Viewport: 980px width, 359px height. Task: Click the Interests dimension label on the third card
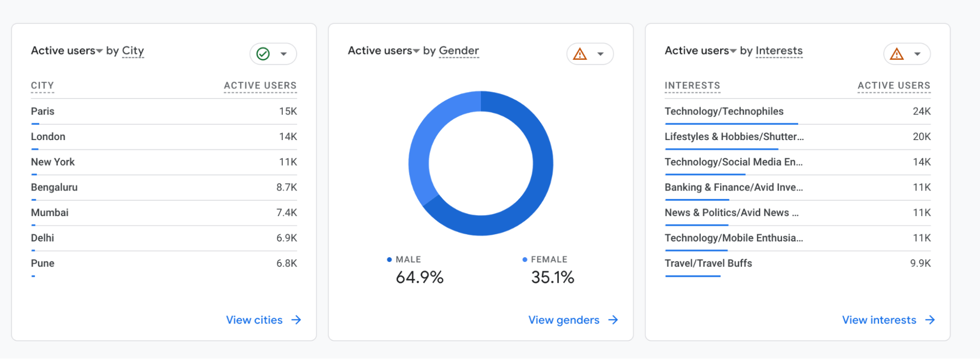779,50
